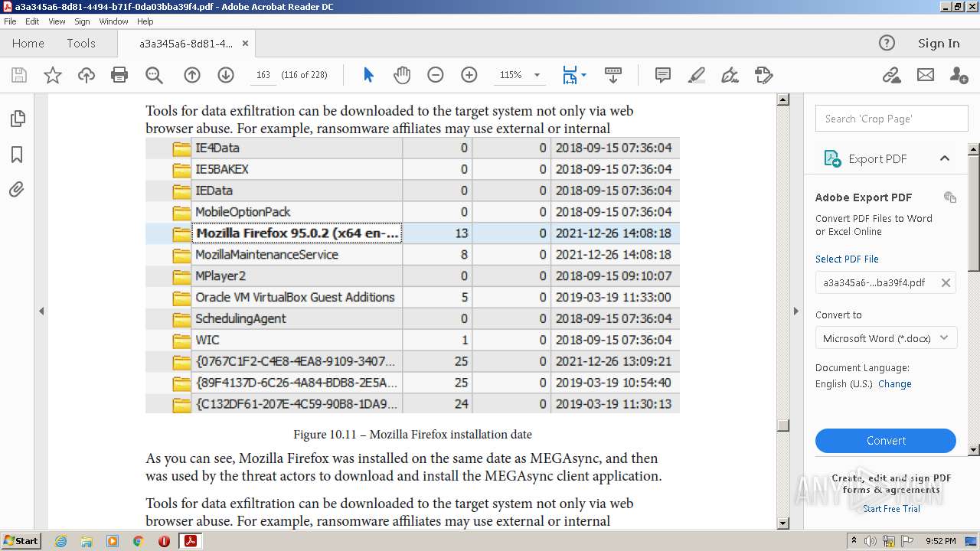Open the Chrome taskbar icon

coord(138,541)
